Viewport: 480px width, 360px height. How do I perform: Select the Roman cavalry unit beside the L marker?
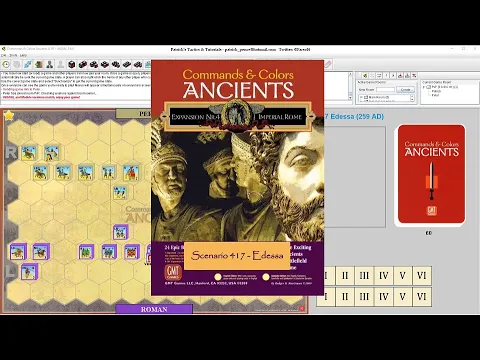tap(29, 272)
